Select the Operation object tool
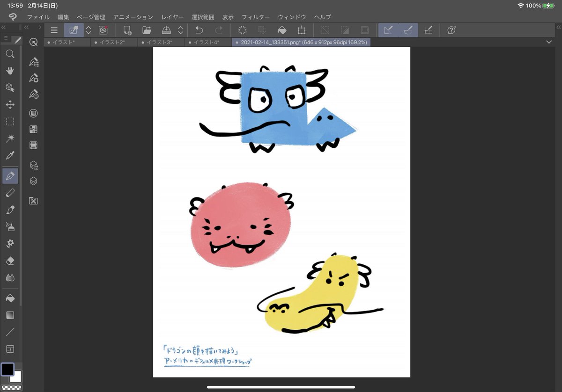 [10, 87]
